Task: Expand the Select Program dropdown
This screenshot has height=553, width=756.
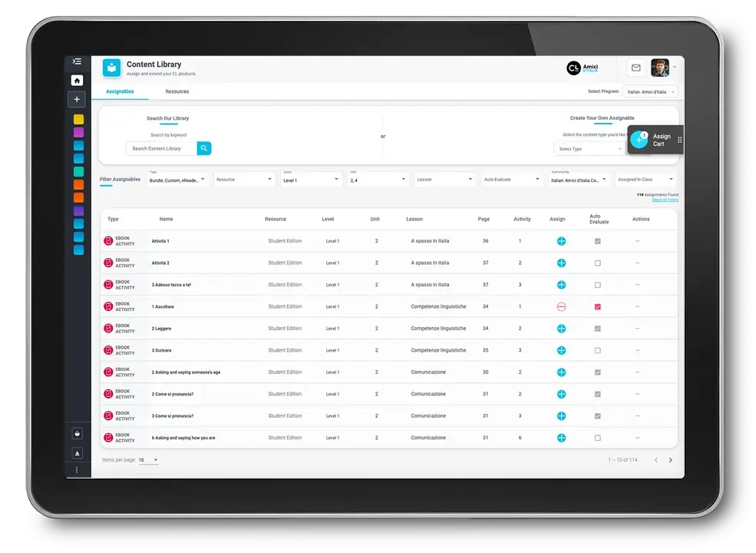Action: (651, 92)
